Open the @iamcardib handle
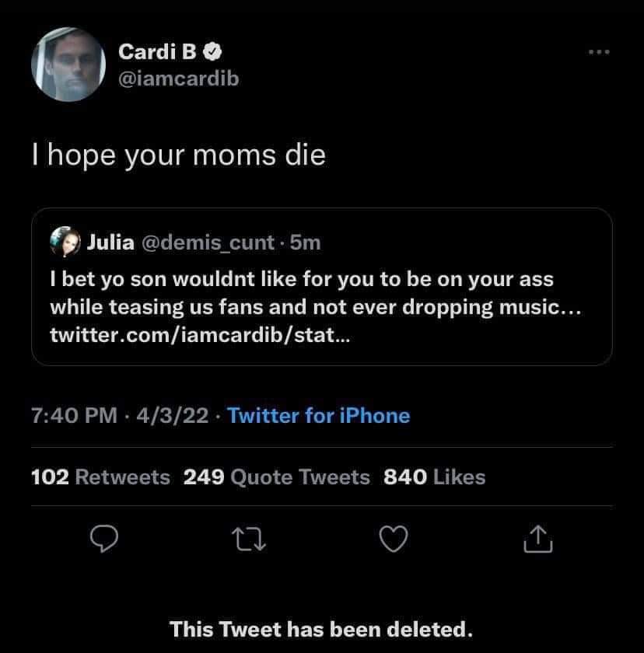Viewport: 644px width, 653px height. click(x=179, y=78)
